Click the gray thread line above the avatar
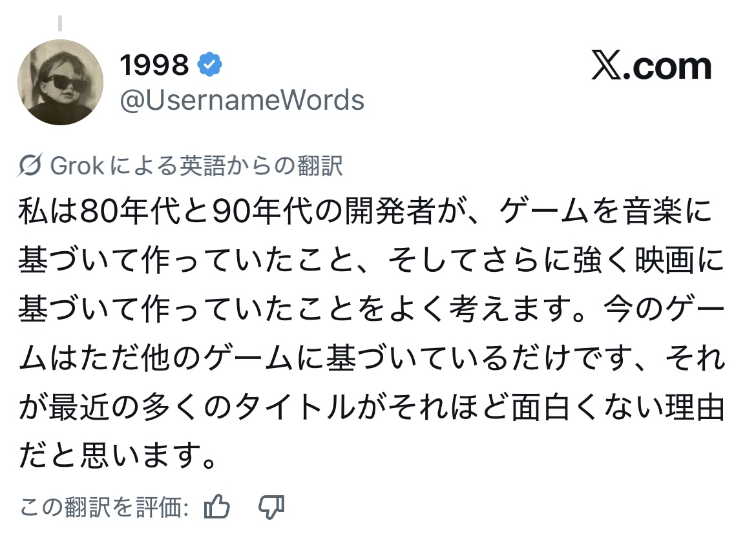 point(60,24)
